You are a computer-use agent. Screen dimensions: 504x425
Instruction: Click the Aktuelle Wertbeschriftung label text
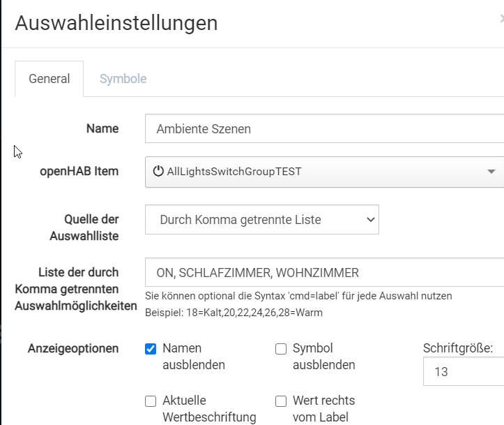[209, 409]
